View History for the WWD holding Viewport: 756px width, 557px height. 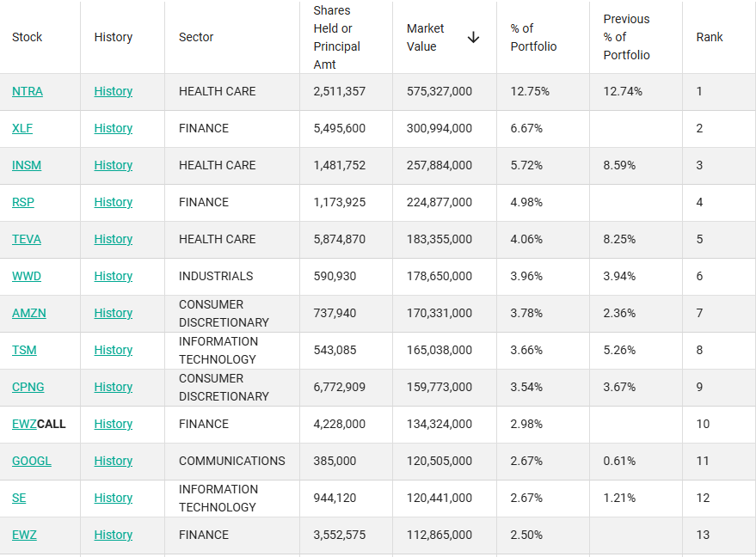click(114, 276)
